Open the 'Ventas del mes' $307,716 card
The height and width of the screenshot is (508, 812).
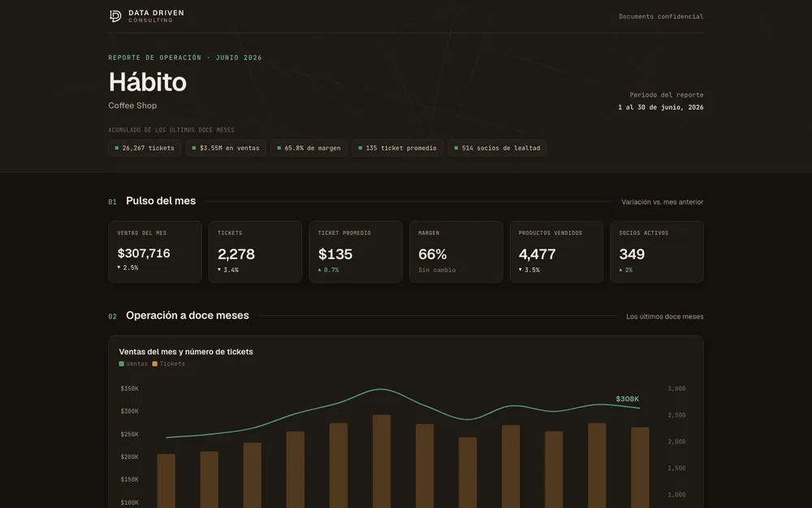tap(155, 251)
